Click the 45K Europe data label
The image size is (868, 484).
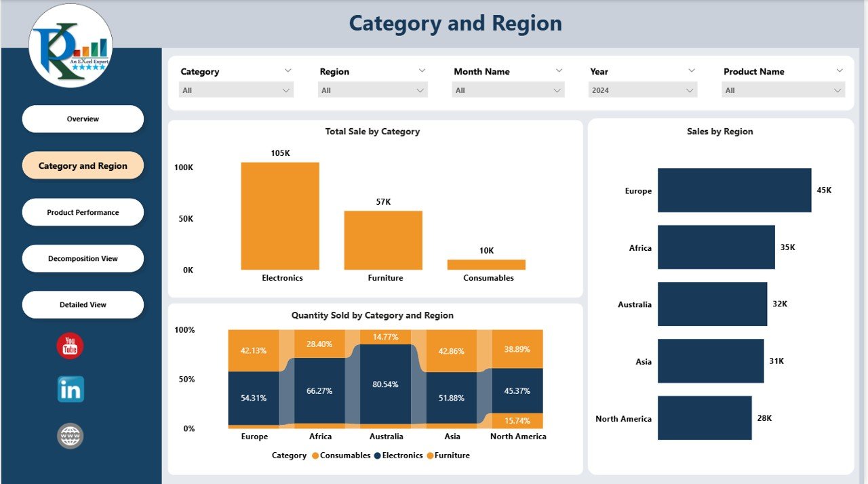tap(824, 190)
